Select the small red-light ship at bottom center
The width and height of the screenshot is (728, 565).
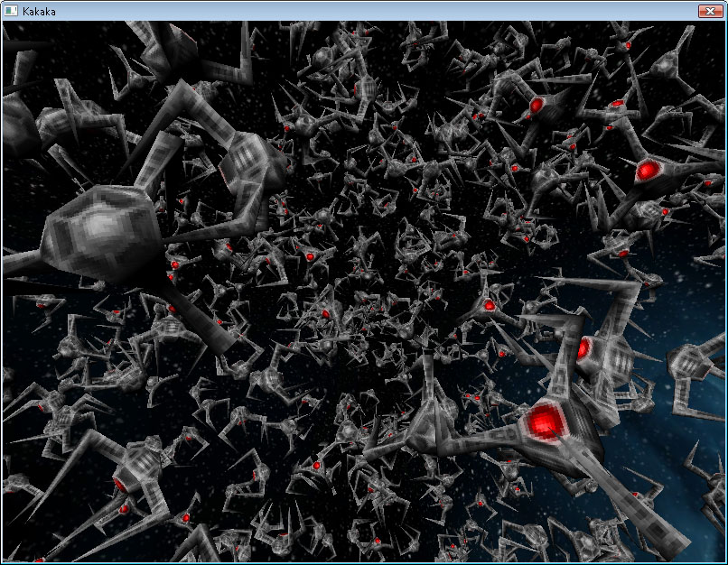[x=317, y=465]
